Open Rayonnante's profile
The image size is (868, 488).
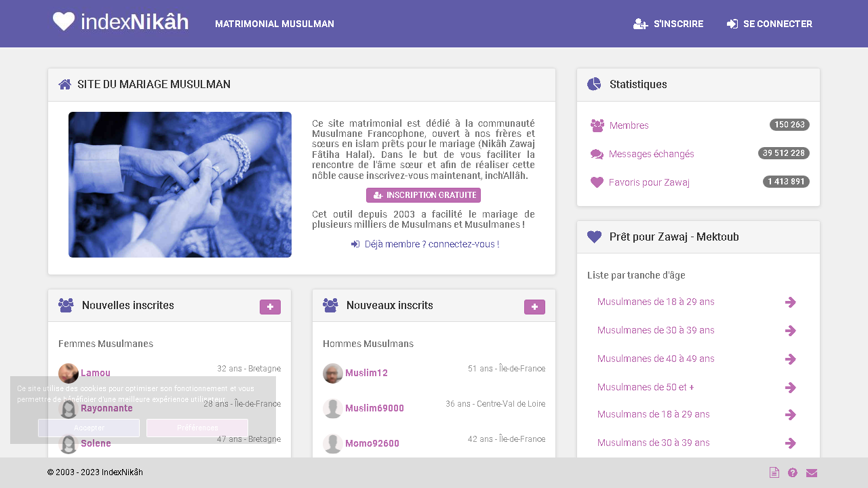click(x=106, y=408)
